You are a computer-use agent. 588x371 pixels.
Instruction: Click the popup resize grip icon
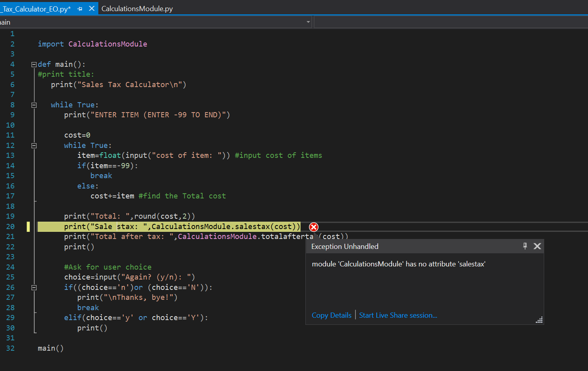(x=539, y=320)
